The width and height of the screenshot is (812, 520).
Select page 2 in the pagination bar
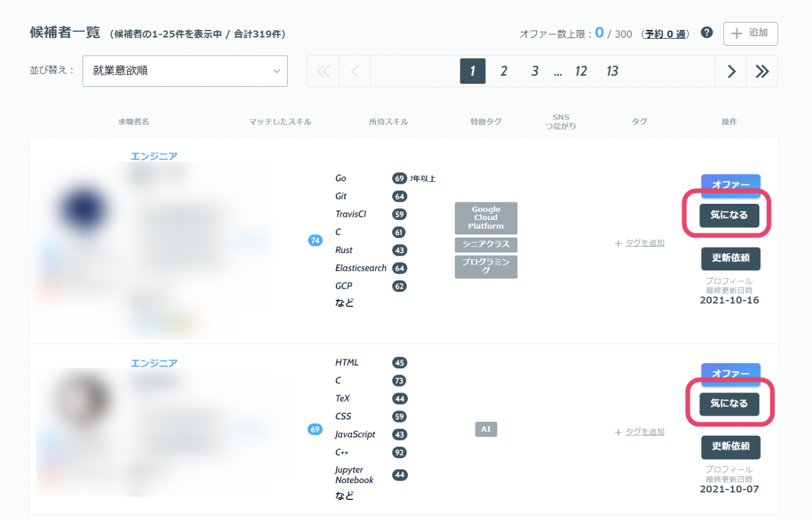point(504,71)
